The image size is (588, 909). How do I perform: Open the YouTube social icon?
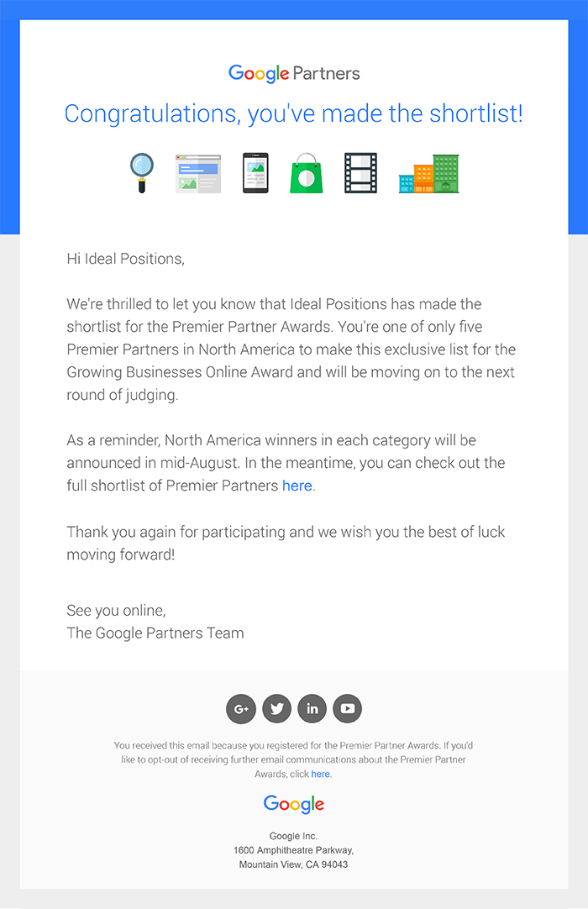click(348, 708)
